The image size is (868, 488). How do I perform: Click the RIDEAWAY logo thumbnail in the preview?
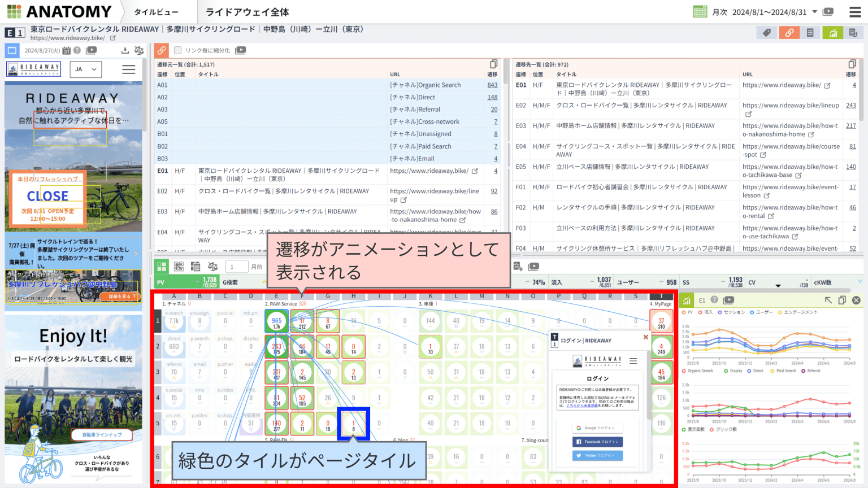pos(34,69)
